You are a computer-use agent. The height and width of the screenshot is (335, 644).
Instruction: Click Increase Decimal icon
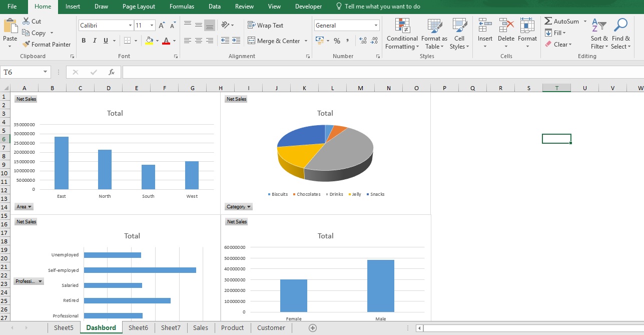(x=363, y=41)
